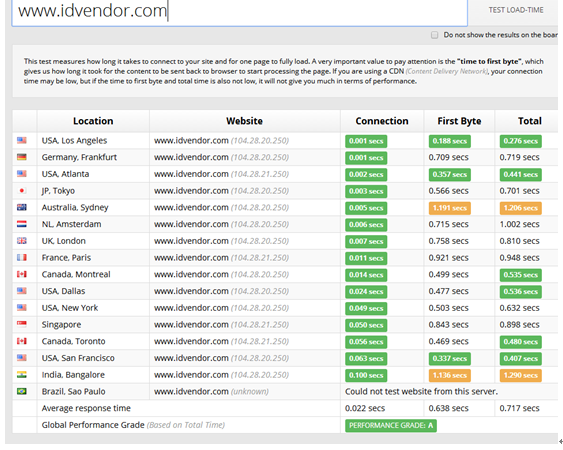Image resolution: width=563 pixels, height=450 pixels.
Task: Click the 0.100 secs connection badge for Bangalore
Action: 366,375
